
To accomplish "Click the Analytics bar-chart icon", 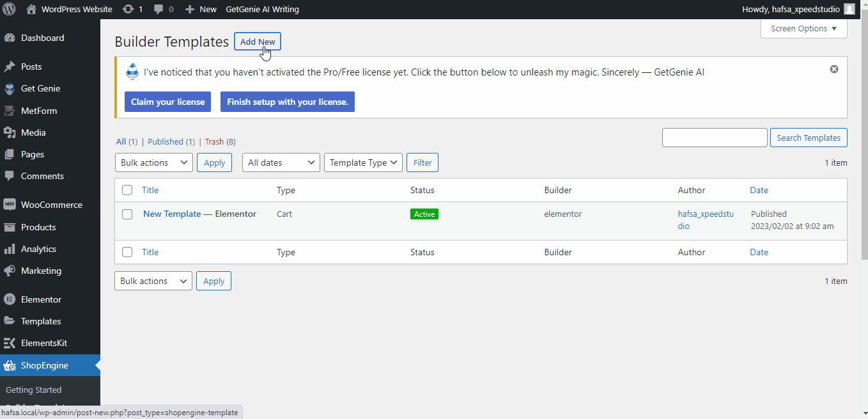I will [10, 249].
